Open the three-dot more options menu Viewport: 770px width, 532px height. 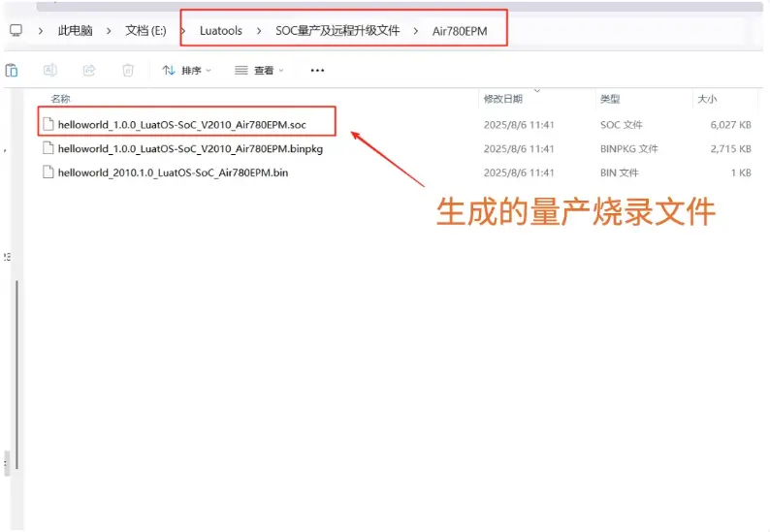[x=317, y=70]
